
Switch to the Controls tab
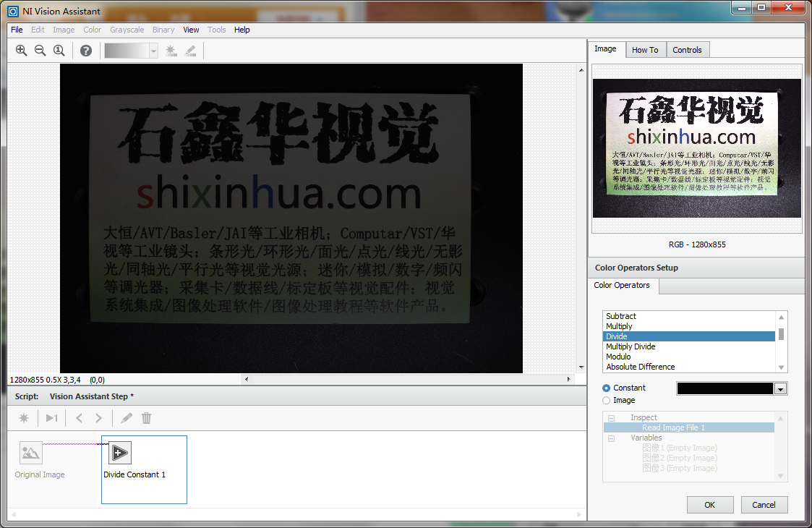687,50
